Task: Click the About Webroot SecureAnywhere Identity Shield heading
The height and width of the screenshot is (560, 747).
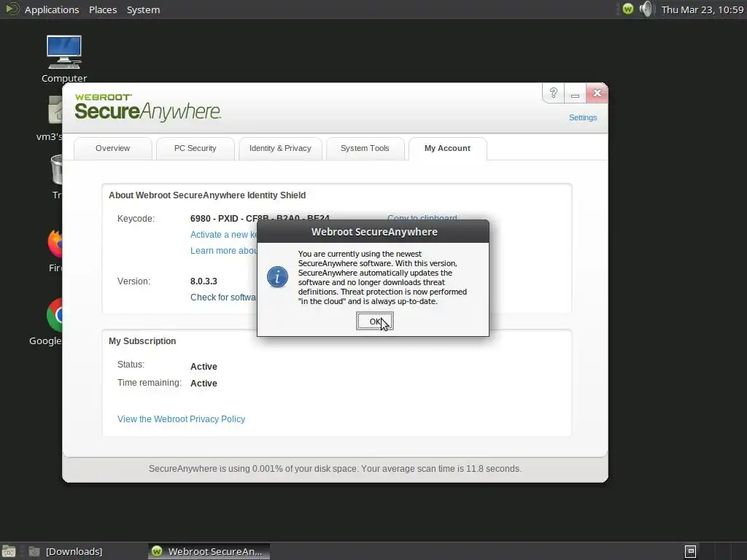Action: point(206,195)
